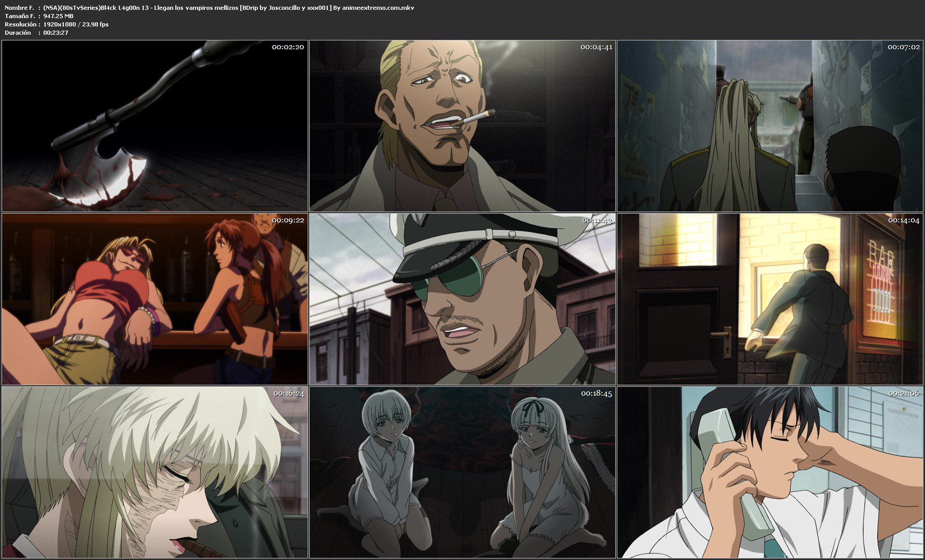Open the kneeling twins thumbnail
This screenshot has height=560, width=925.
462,472
